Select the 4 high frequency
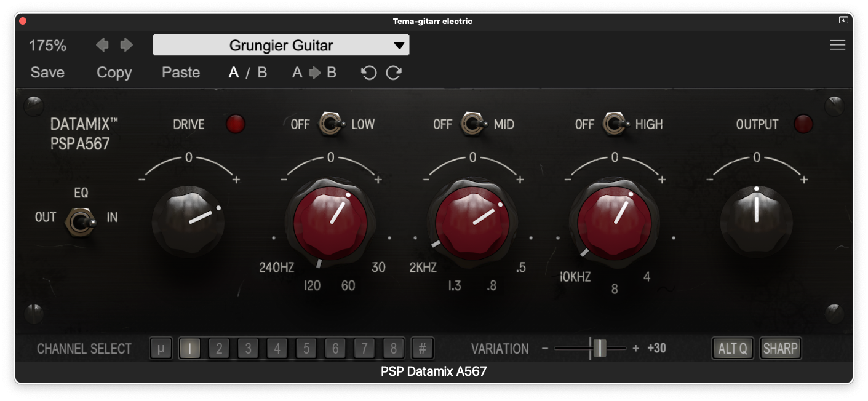The width and height of the screenshot is (868, 401). click(647, 277)
